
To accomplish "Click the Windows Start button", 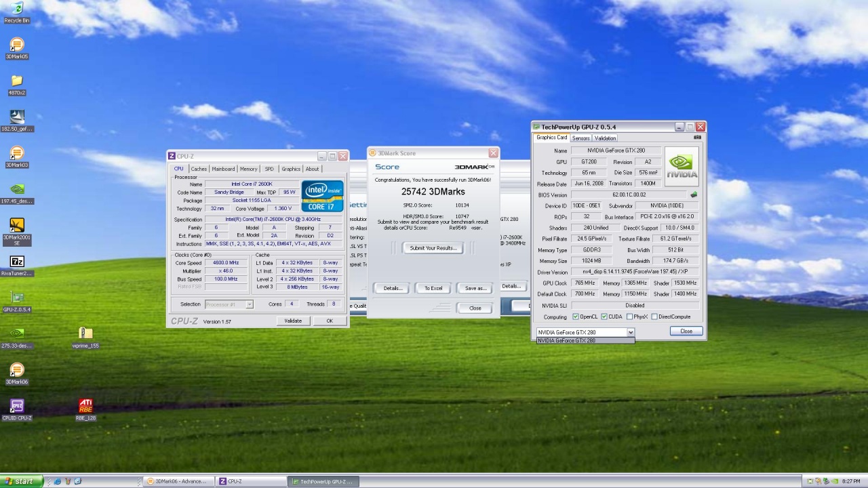I will [x=20, y=481].
